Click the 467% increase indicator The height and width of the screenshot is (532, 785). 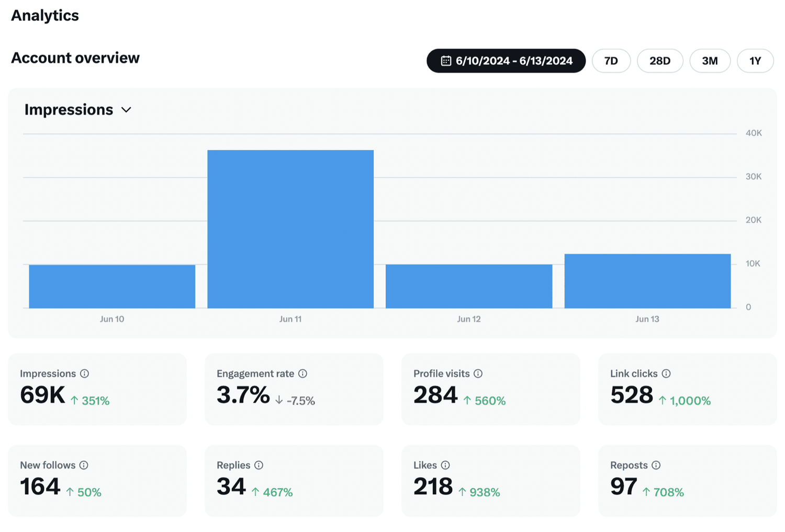[x=272, y=492]
